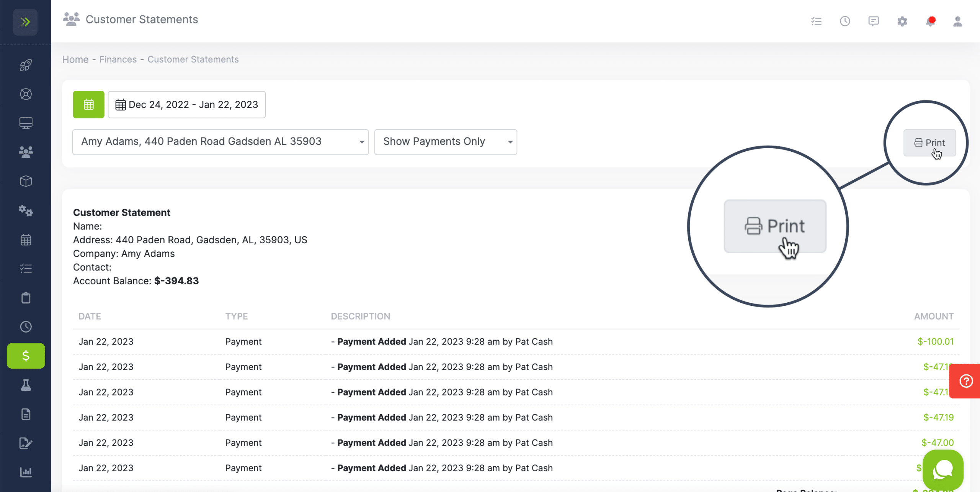Open the document page icon in the sidebar
980x492 pixels.
26,414
